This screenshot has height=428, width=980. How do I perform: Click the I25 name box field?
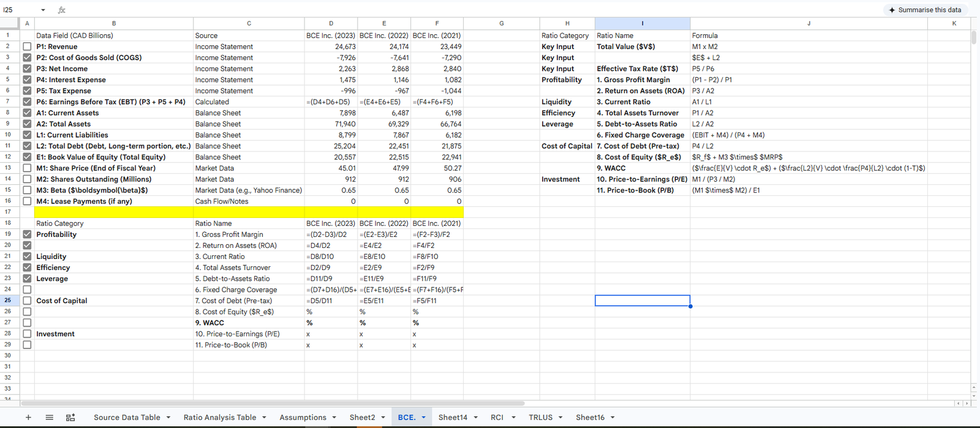[x=20, y=10]
